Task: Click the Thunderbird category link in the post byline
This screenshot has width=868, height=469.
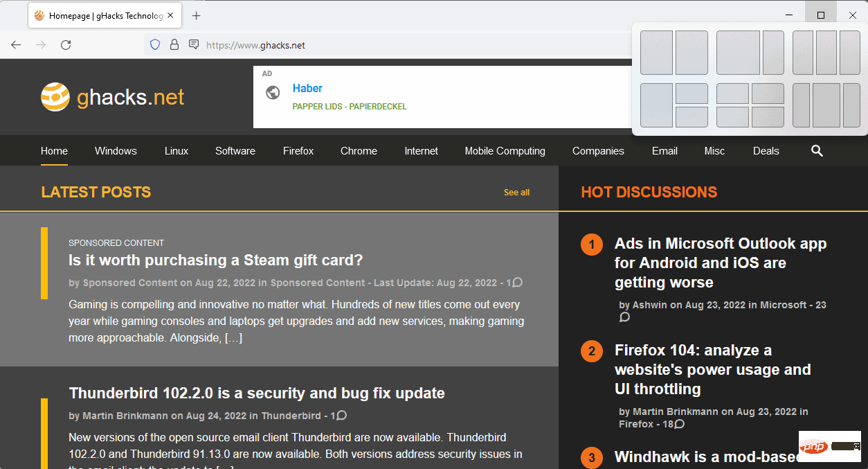Action: (x=291, y=416)
